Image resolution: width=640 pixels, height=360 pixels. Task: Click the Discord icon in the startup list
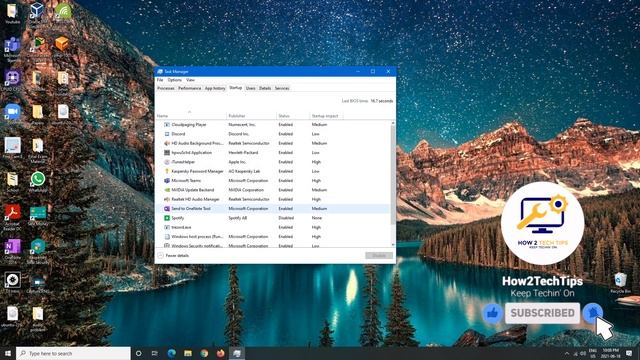pyautogui.click(x=167, y=134)
